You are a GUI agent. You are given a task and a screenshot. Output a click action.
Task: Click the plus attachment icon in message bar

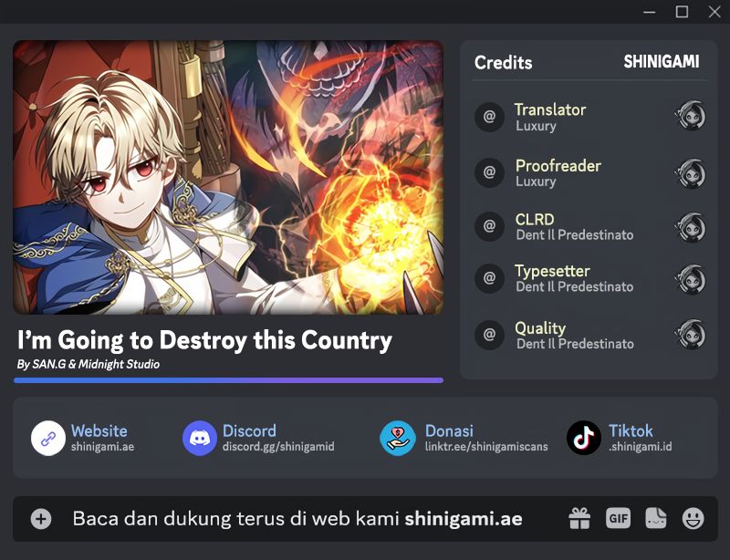tap(41, 519)
